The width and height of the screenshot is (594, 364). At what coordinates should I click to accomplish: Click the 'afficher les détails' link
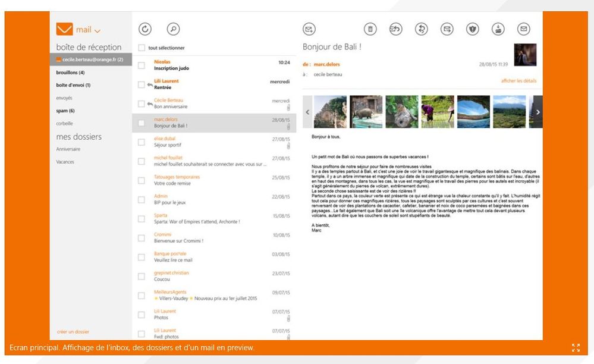[518, 81]
